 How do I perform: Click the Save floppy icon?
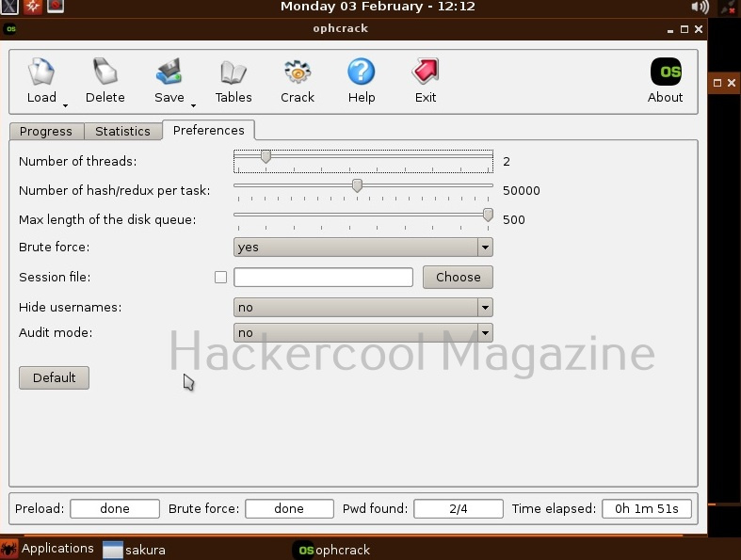[x=169, y=72]
